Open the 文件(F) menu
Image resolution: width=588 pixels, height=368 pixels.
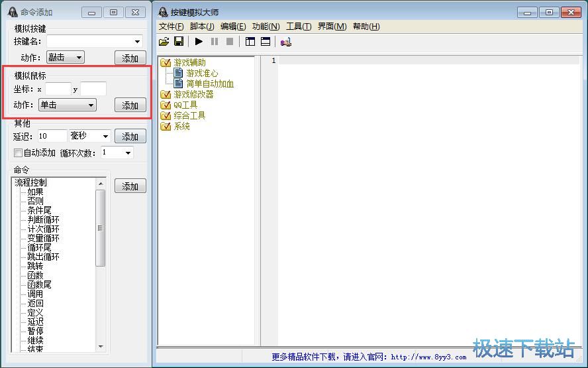[171, 27]
